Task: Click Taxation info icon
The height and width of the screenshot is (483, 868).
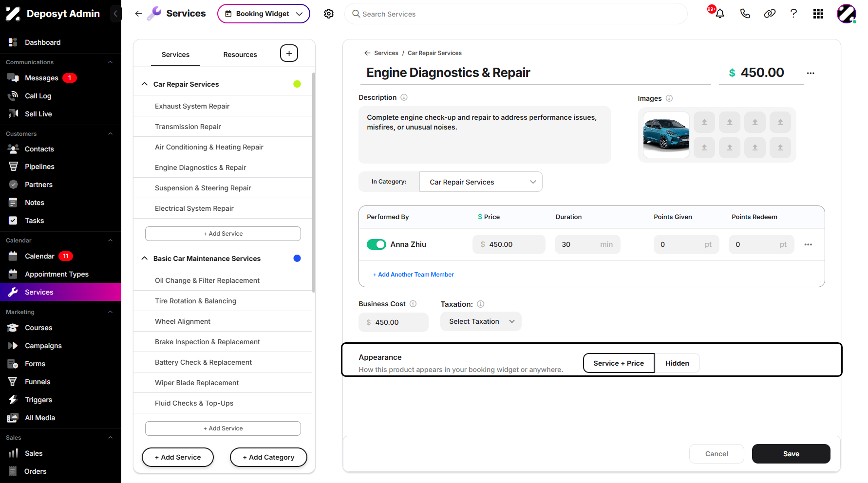Action: [480, 304]
